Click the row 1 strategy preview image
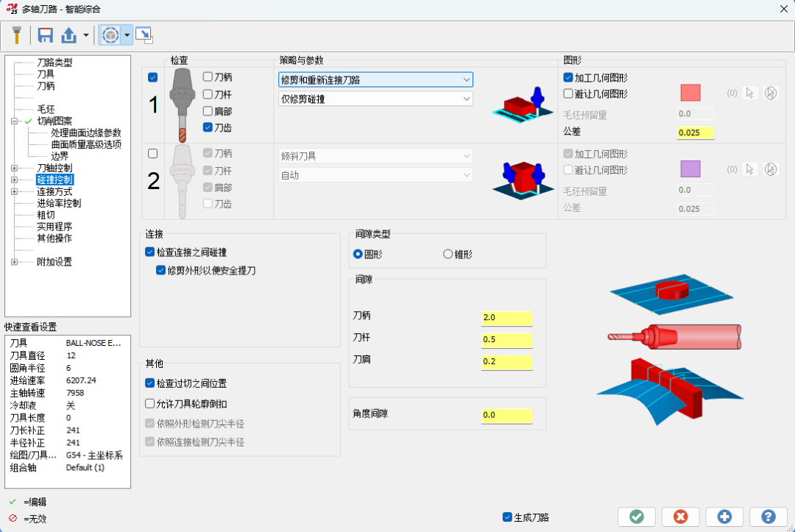This screenshot has width=795, height=532. 523,105
